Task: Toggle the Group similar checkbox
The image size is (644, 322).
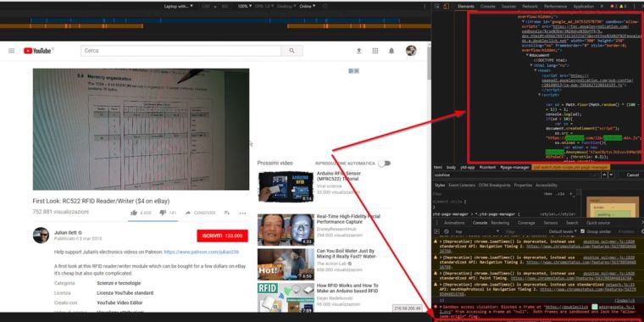Action: click(582, 231)
